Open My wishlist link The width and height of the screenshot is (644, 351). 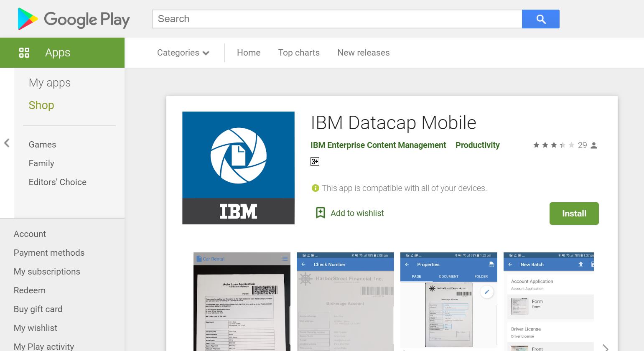click(x=36, y=328)
